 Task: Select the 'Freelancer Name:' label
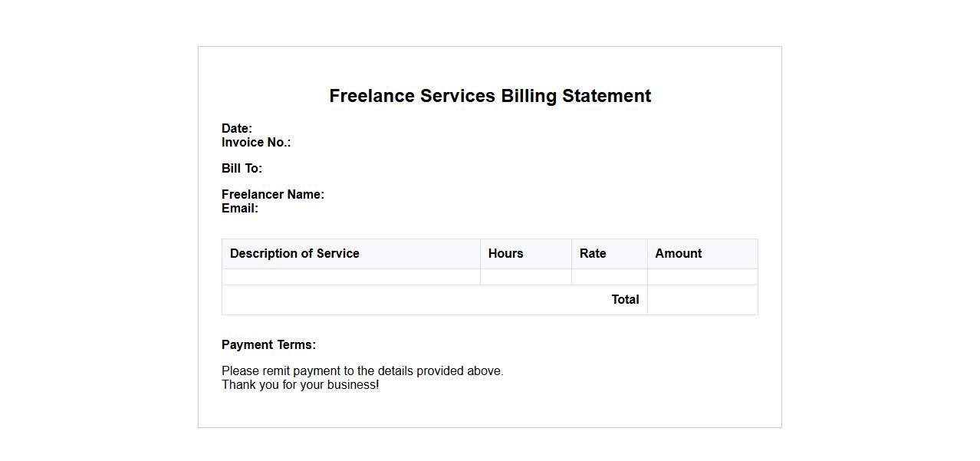[273, 195]
